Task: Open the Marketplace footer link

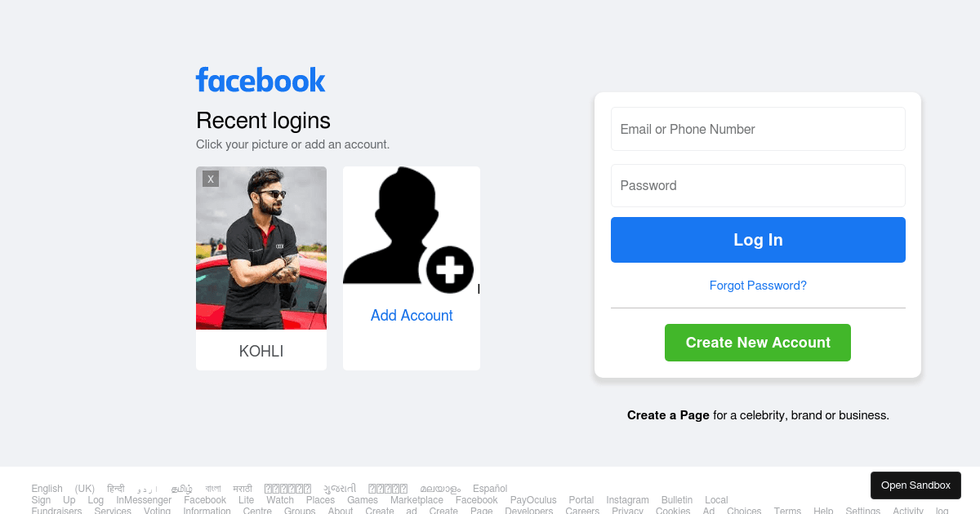Action: pyautogui.click(x=416, y=500)
